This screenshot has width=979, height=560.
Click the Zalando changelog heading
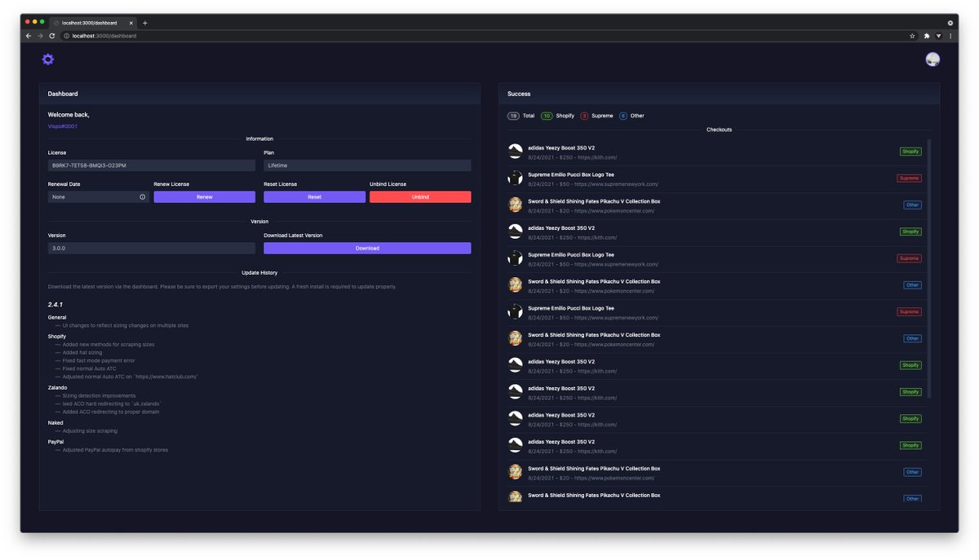[58, 387]
